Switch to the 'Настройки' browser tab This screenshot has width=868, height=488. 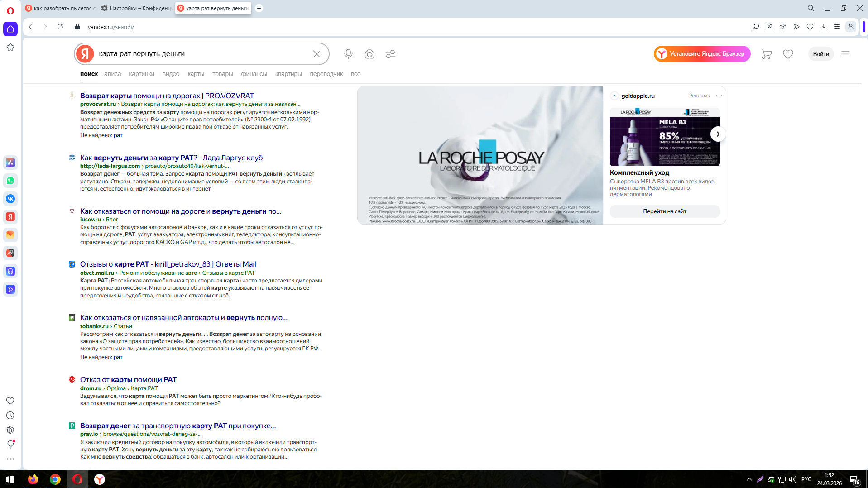(x=136, y=8)
